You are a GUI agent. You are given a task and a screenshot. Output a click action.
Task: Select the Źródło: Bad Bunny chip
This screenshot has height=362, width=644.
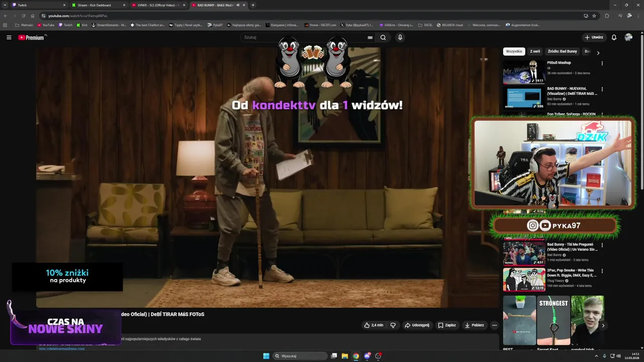point(562,51)
